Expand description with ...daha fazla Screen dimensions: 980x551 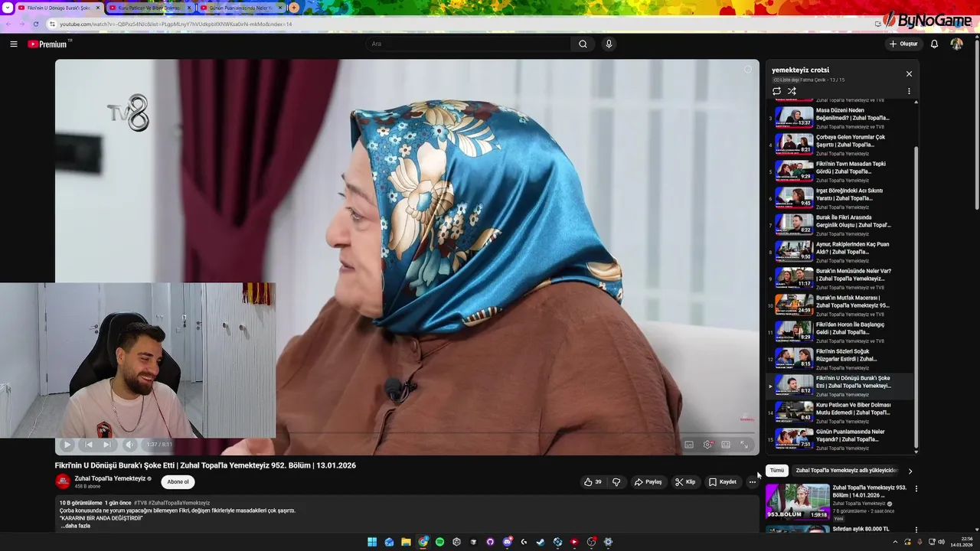[x=76, y=526]
